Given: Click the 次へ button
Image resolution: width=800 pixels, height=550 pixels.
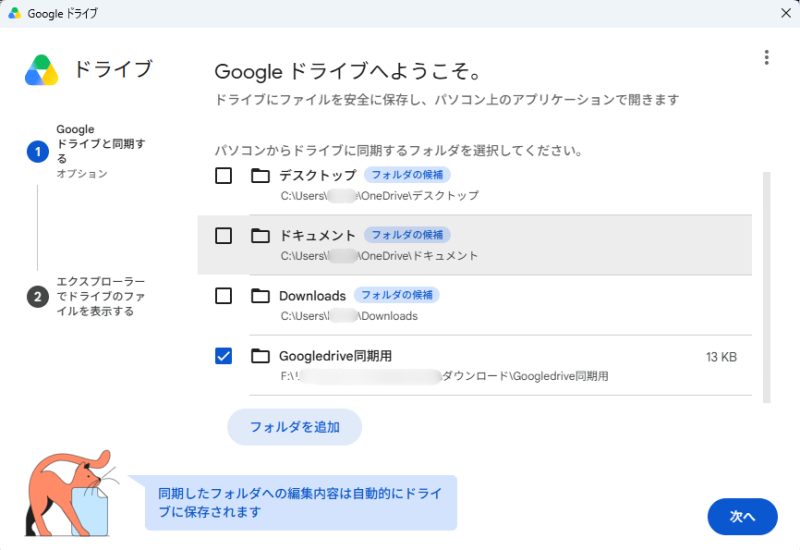Looking at the screenshot, I should [x=742, y=516].
